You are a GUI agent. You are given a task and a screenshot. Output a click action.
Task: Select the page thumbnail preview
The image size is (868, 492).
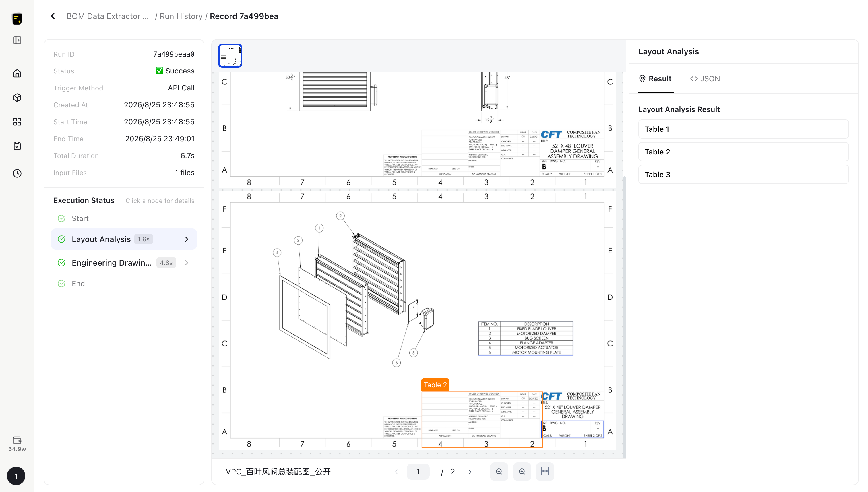click(x=230, y=55)
